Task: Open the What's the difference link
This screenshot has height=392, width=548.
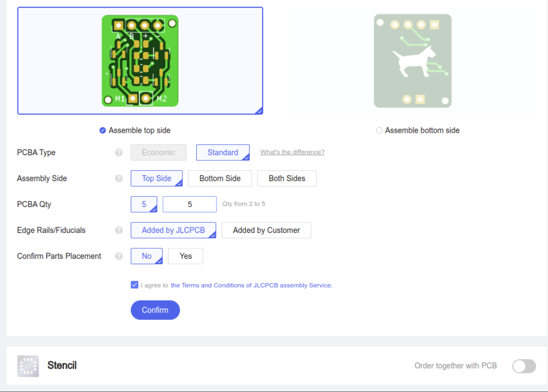Action: coord(292,152)
